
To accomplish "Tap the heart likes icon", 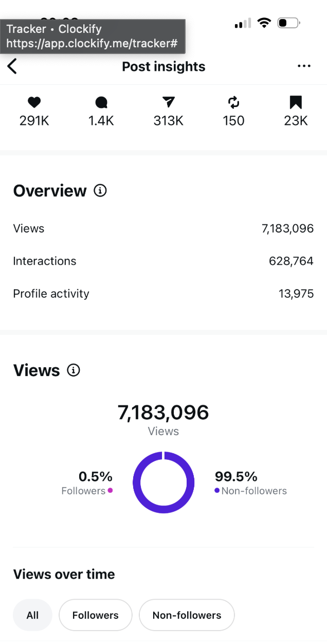I will pyautogui.click(x=34, y=103).
